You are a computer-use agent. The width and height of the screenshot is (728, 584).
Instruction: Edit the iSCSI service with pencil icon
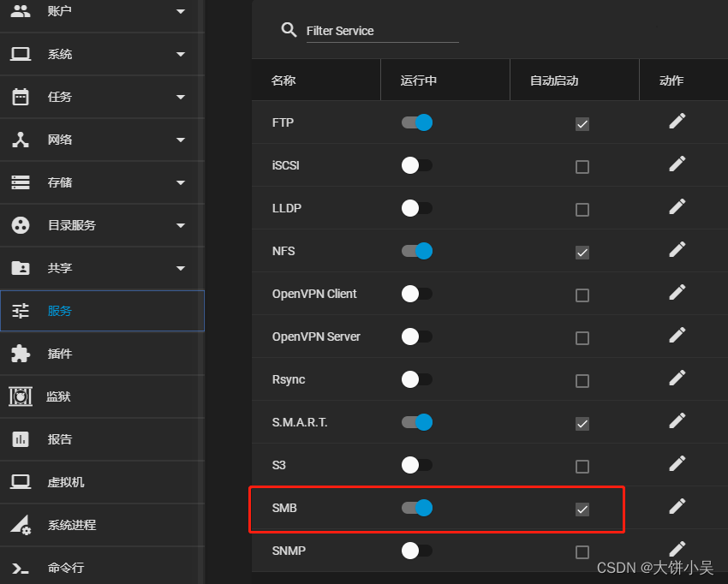pos(677,164)
